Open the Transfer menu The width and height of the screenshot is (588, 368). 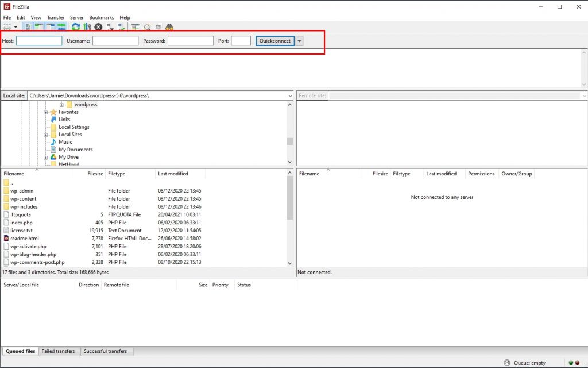pyautogui.click(x=56, y=18)
